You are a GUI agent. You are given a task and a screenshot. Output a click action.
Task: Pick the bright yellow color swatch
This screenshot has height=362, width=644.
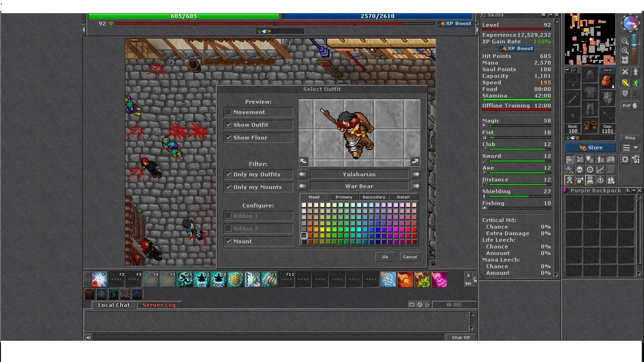322,230
